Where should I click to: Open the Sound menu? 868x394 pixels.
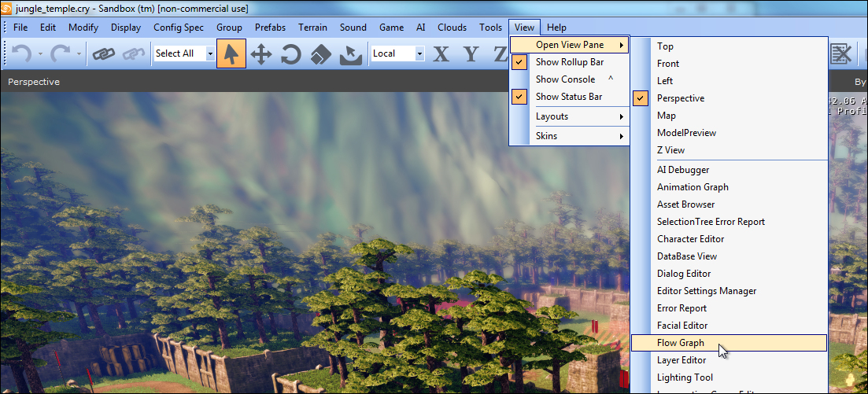(353, 27)
